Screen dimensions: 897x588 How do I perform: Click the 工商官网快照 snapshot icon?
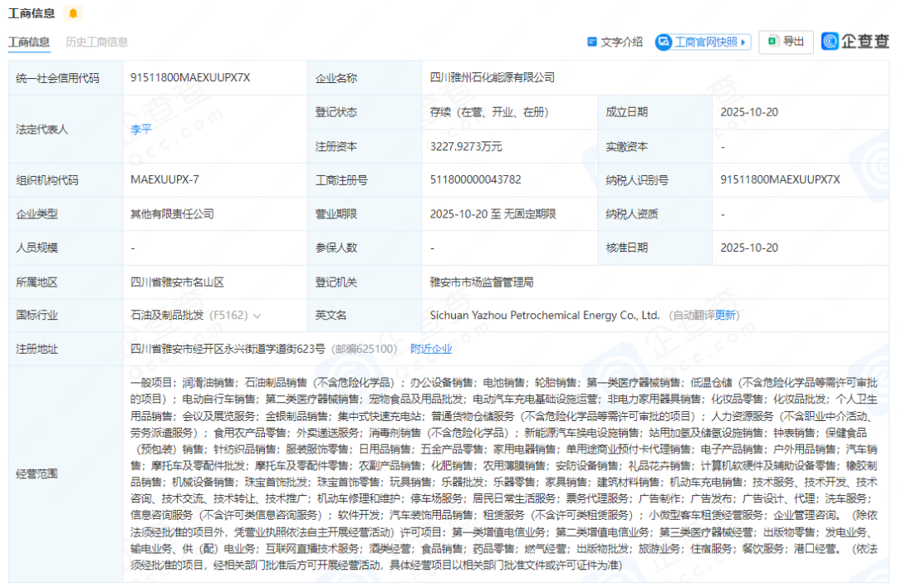tap(664, 42)
